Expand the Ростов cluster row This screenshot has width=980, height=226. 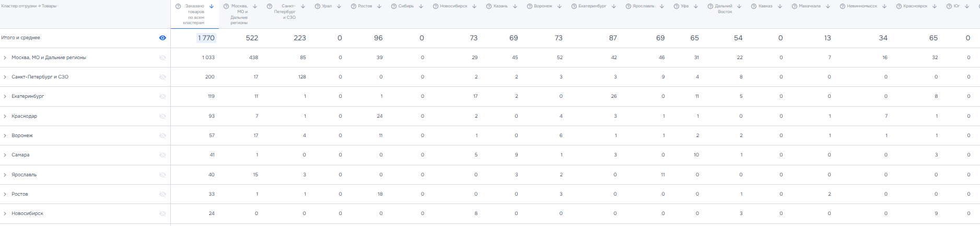pyautogui.click(x=5, y=194)
